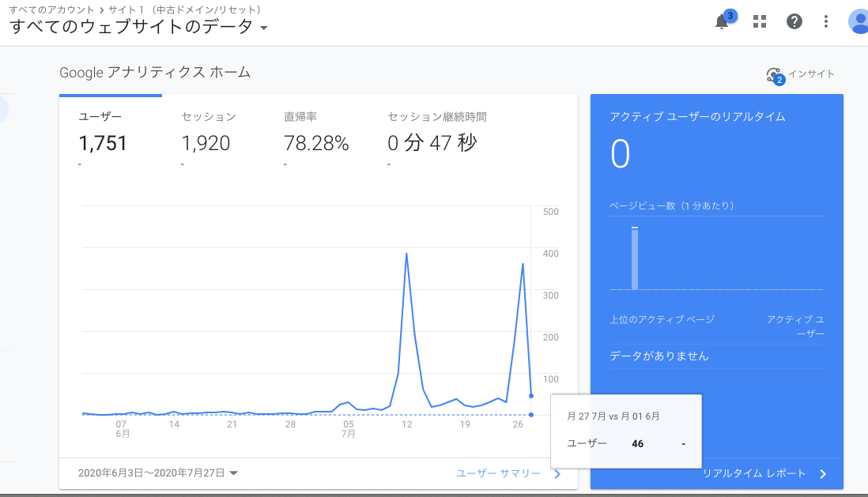Open the Google apps grid icon
The width and height of the screenshot is (868, 497).
coord(760,21)
